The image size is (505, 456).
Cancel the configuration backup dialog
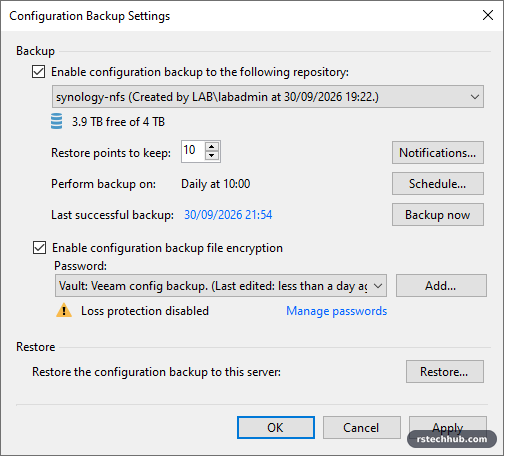[362, 427]
